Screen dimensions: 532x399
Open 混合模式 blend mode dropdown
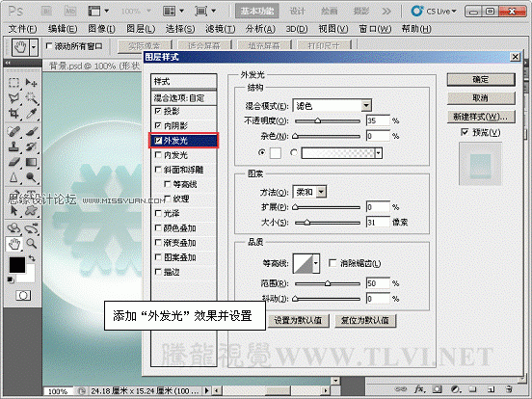coord(366,106)
